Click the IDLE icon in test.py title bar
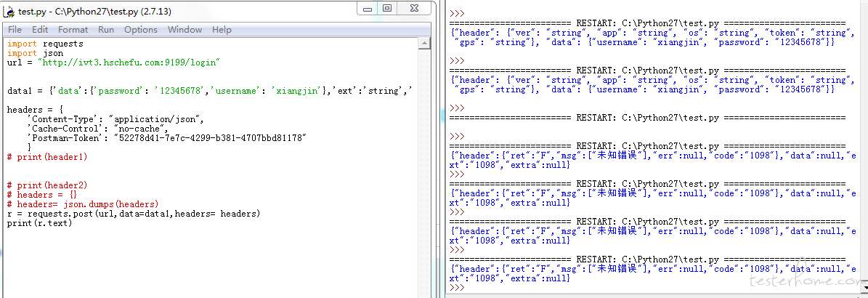This screenshot has height=298, width=868. pos(9,10)
